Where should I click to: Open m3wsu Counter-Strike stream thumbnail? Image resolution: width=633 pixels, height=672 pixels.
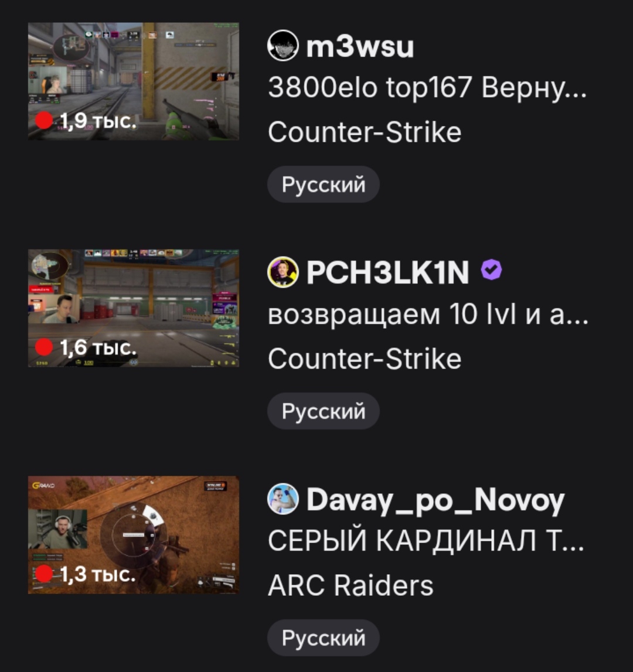click(134, 81)
